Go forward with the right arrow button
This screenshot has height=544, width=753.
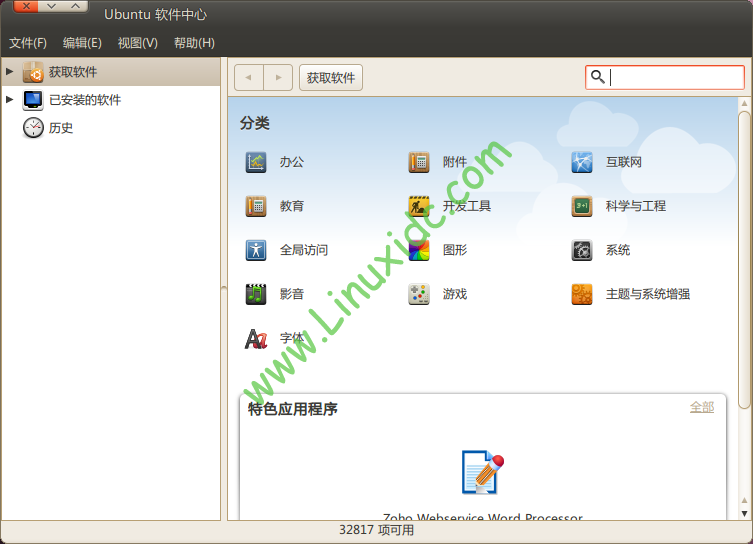point(278,77)
